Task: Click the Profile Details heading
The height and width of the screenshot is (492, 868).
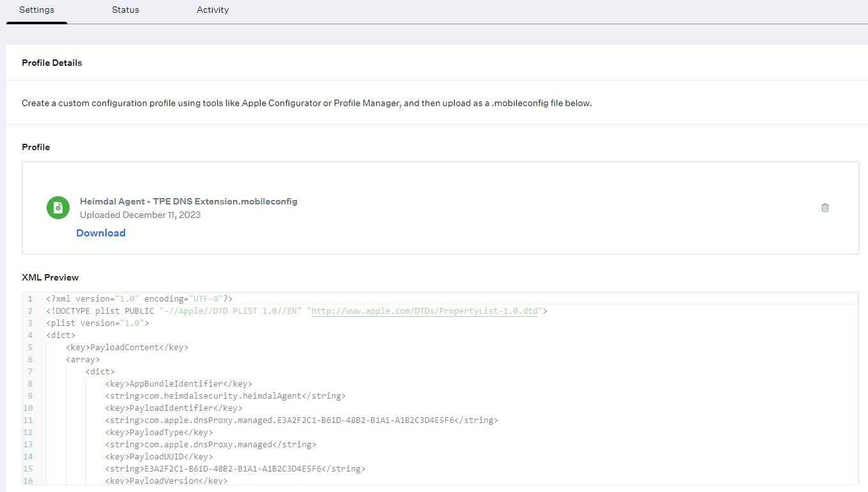Action: click(x=52, y=63)
